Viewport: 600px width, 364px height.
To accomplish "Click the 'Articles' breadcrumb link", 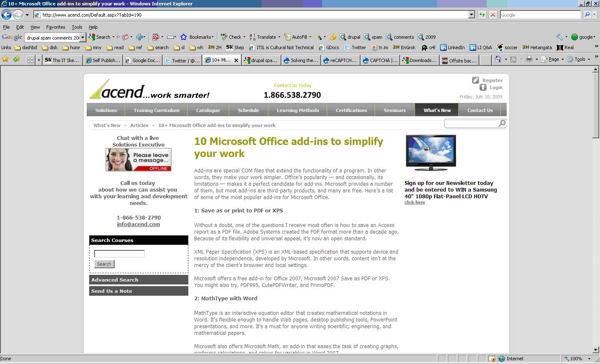I will tap(139, 125).
